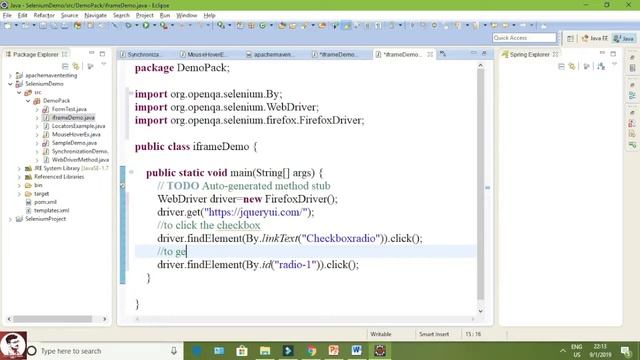Open PowerPoint from the taskbar
The height and width of the screenshot is (360, 640).
(334, 351)
